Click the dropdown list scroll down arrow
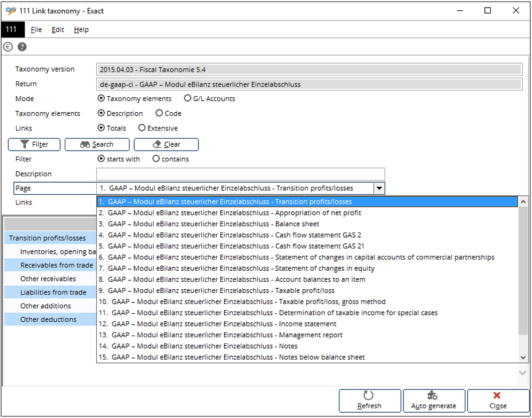The height and width of the screenshot is (418, 532). coord(523,357)
